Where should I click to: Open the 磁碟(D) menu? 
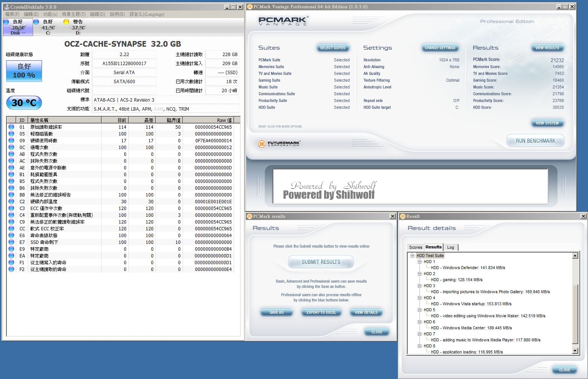tap(97, 14)
